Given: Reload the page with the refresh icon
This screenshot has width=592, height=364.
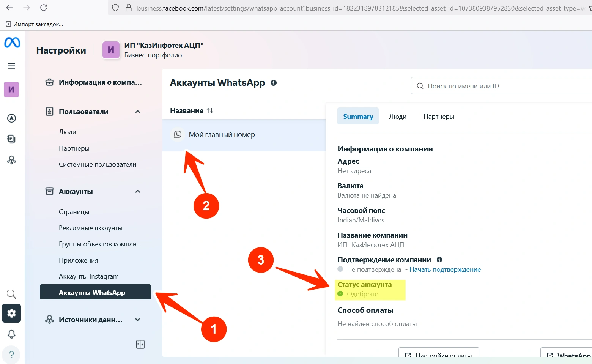Looking at the screenshot, I should (x=44, y=8).
